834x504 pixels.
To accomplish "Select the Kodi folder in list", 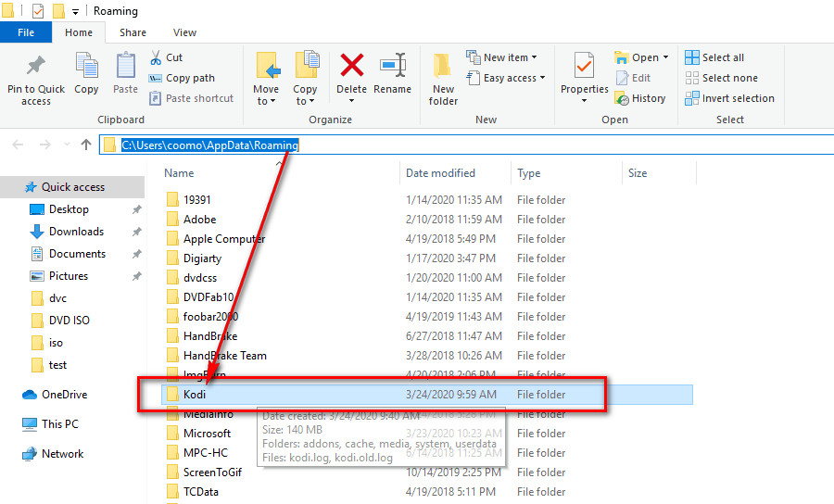I will coord(195,395).
